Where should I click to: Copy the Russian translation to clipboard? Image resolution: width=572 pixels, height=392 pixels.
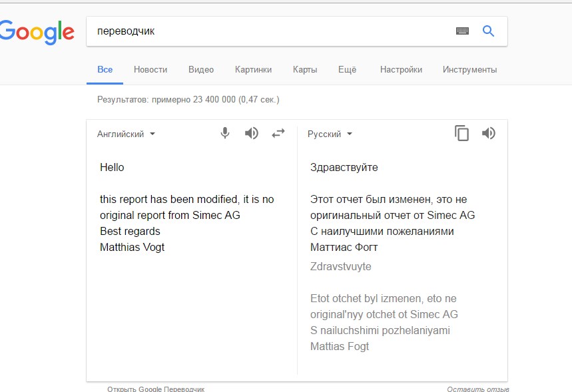461,133
